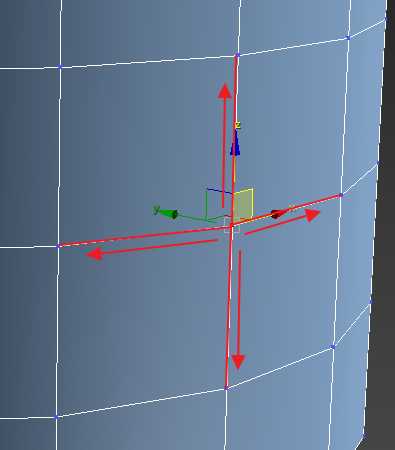
Task: Select the blue-green YZ plane handle corner
Action: click(x=207, y=190)
